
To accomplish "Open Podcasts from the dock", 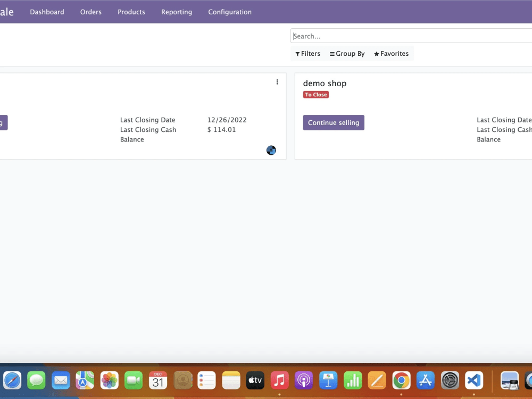I will pos(304,380).
